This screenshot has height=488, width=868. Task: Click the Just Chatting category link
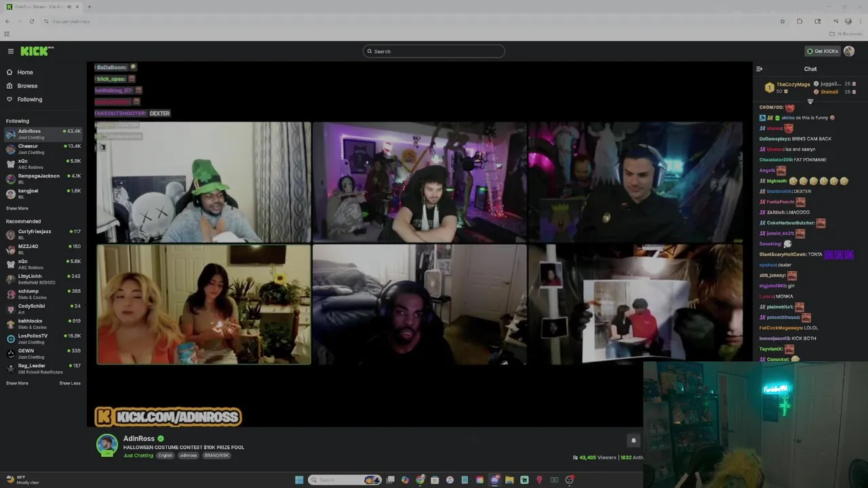tap(138, 455)
